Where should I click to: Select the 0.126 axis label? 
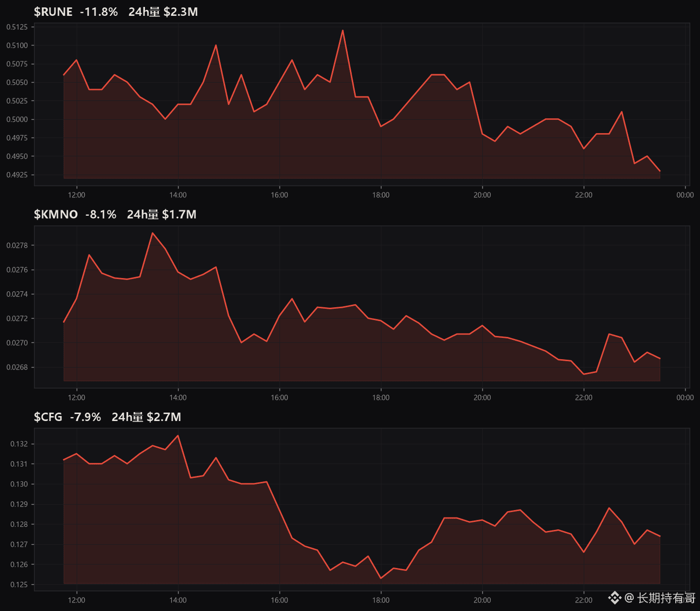(x=19, y=564)
